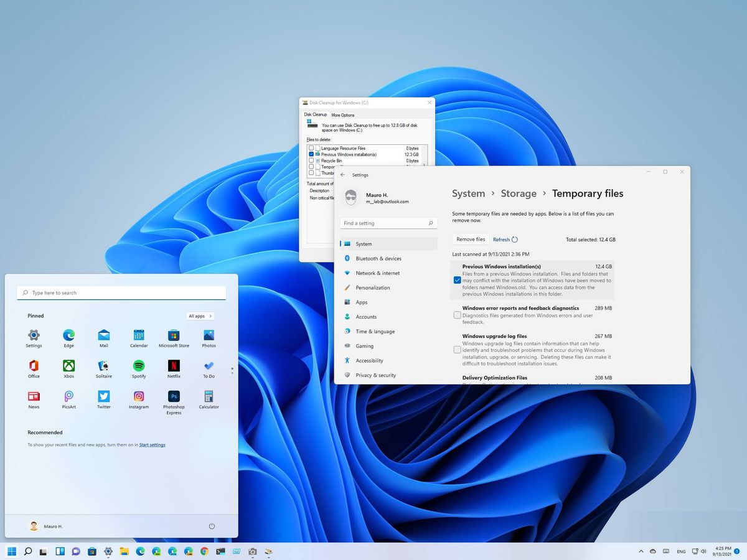Click the power button in Start menu
Viewport: 747px width, 560px height.
point(212,526)
